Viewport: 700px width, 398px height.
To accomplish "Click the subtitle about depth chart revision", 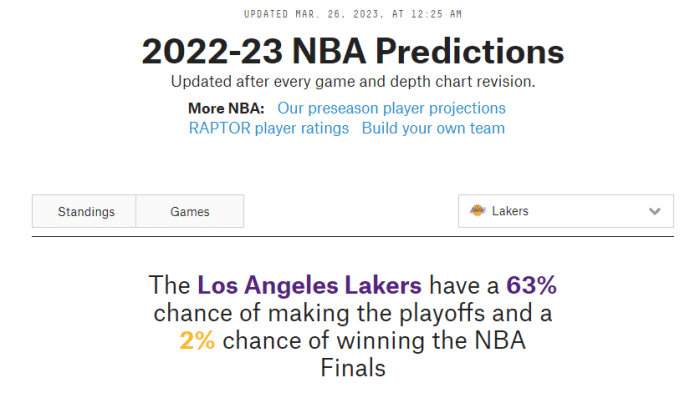I will (353, 82).
